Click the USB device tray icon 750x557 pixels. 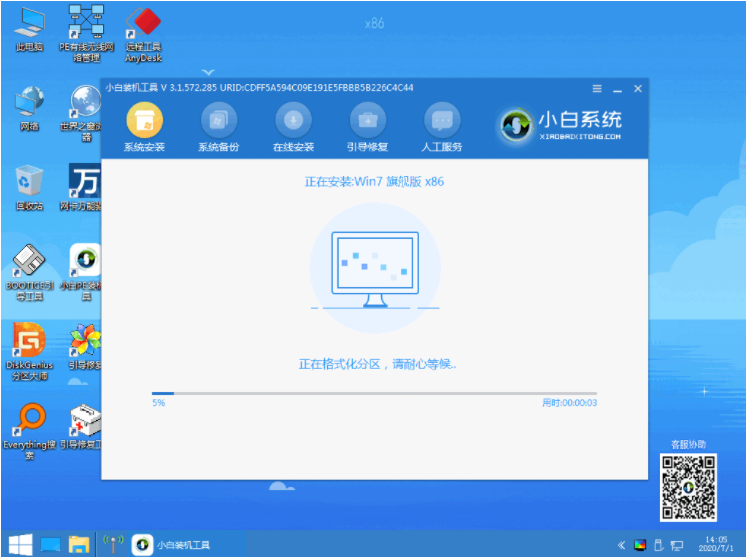(659, 545)
